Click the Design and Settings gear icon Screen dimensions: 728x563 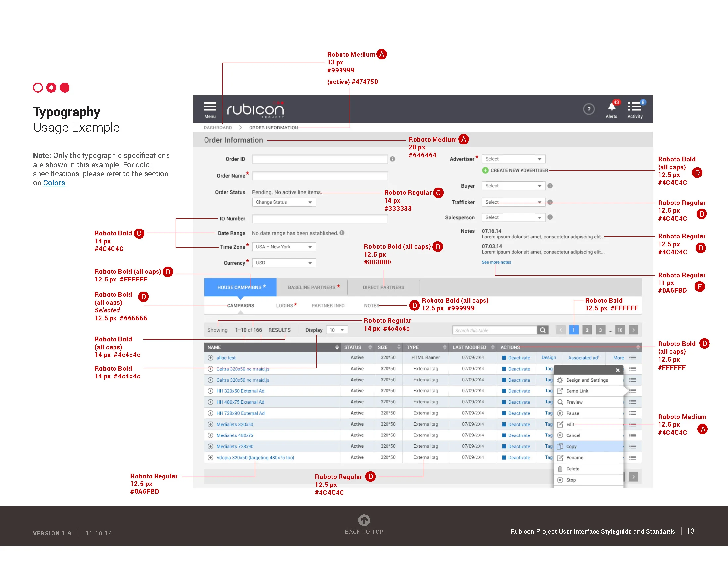point(560,380)
